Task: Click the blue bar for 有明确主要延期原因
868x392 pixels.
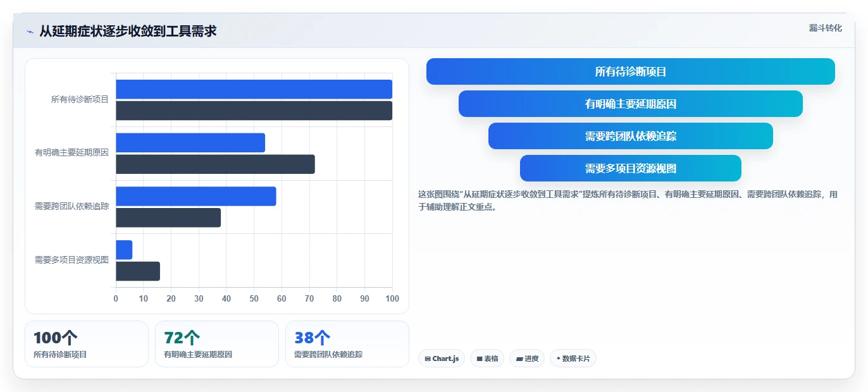Action: click(190, 143)
